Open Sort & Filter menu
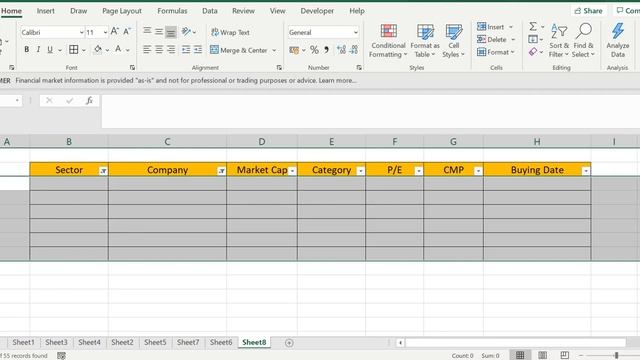640x360 pixels. click(559, 41)
